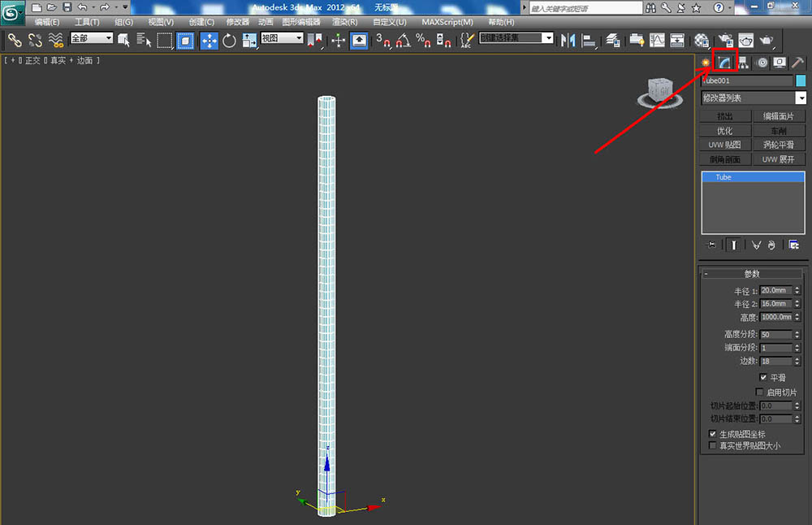Open the MAXScript(M) menu
Screen dimensions: 812x525
click(447, 22)
